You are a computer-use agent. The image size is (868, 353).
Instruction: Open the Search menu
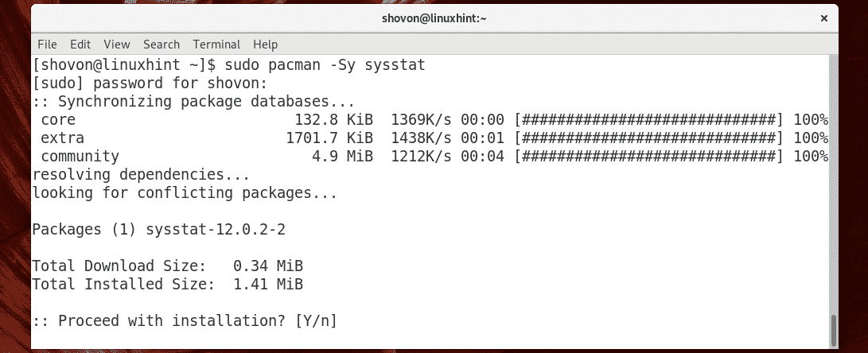tap(162, 45)
